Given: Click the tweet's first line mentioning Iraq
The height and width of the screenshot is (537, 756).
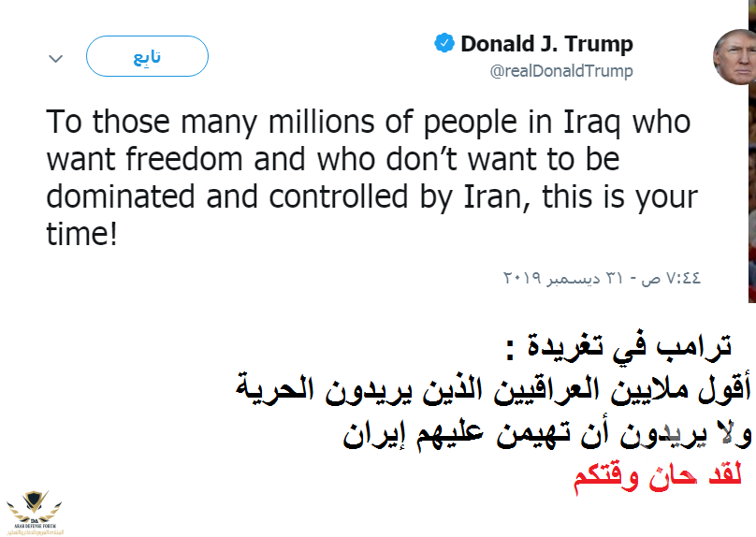Looking at the screenshot, I should coord(368,123).
